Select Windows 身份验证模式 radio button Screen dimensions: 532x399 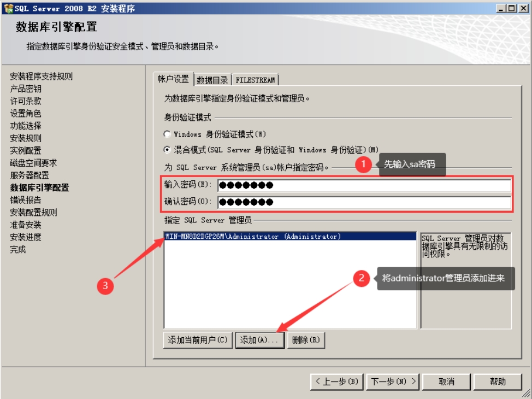(x=167, y=134)
